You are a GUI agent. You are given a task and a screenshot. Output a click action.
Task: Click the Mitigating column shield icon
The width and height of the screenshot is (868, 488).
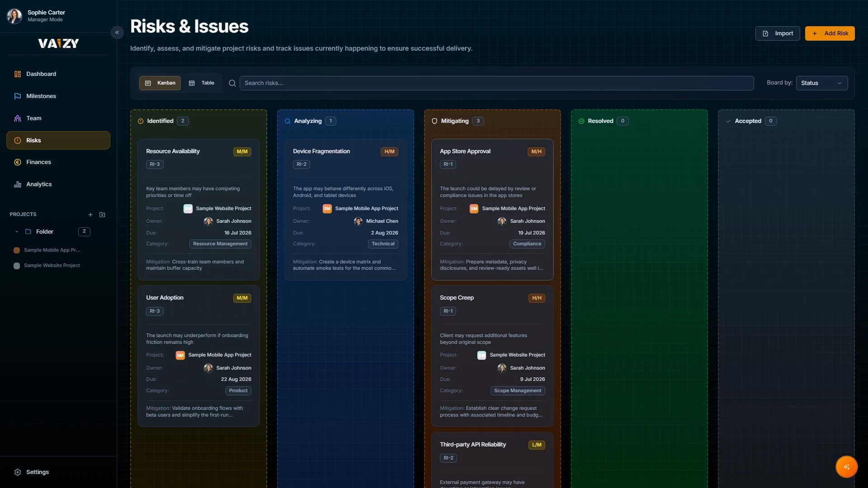coord(434,121)
